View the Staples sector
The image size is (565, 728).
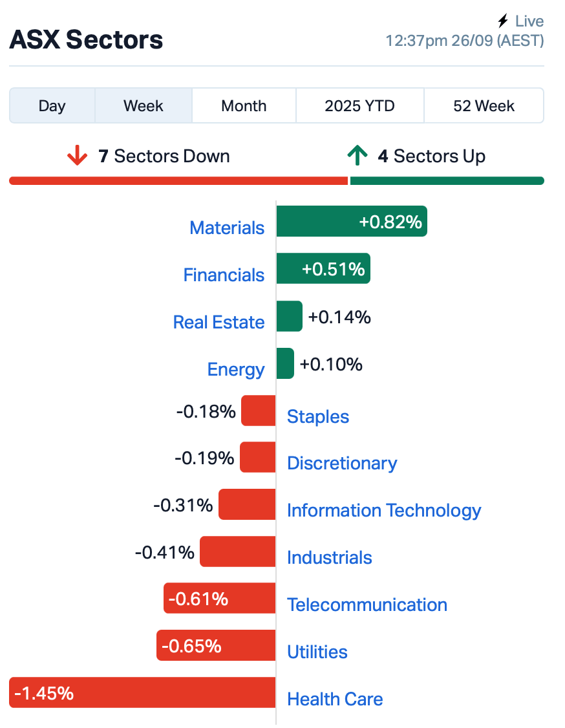coord(318,417)
